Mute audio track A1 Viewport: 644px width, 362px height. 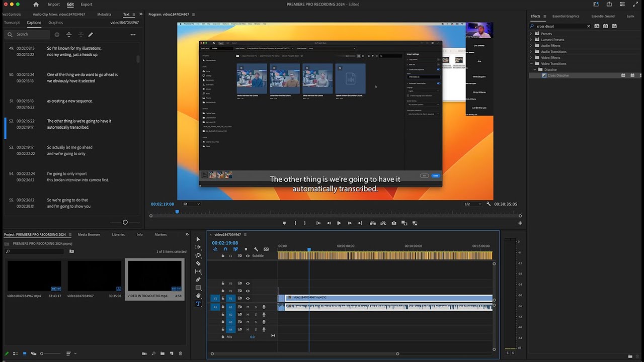click(248, 307)
